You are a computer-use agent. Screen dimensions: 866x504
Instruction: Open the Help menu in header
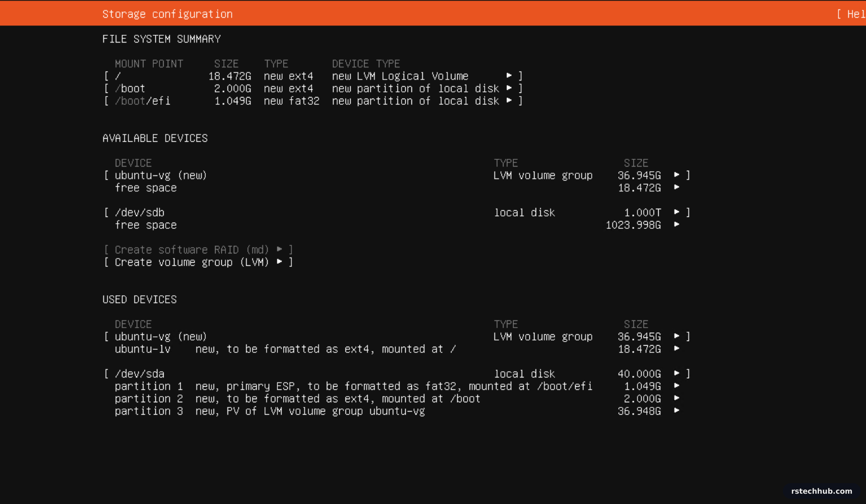tap(851, 14)
